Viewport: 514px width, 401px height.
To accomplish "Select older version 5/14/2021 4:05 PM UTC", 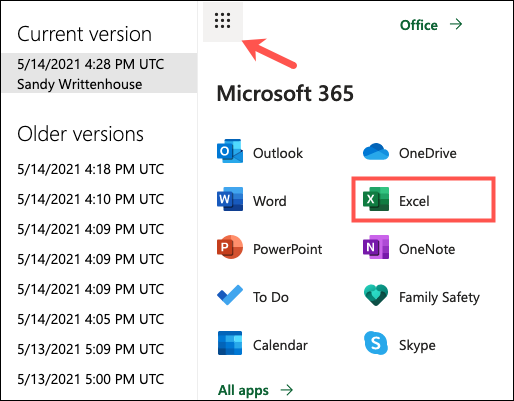I will pyautogui.click(x=90, y=319).
